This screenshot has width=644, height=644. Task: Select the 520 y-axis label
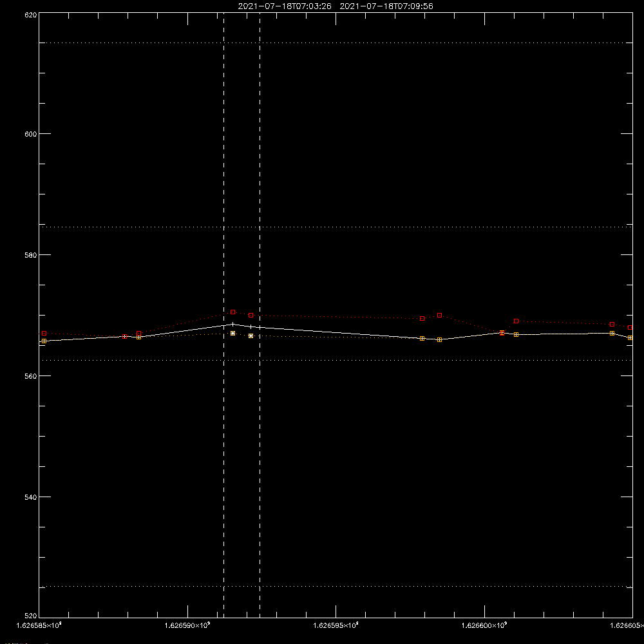pyautogui.click(x=31, y=616)
